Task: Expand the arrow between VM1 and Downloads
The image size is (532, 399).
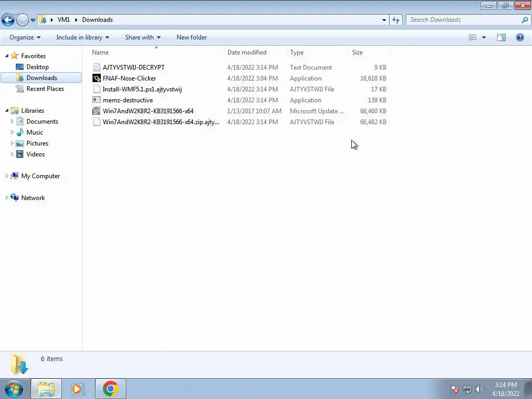Action: pos(76,20)
